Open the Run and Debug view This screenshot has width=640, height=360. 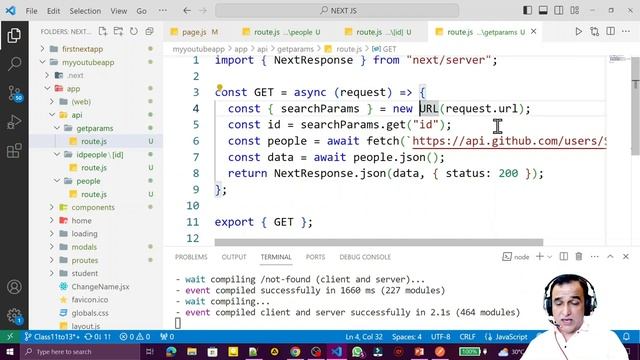tap(14, 122)
